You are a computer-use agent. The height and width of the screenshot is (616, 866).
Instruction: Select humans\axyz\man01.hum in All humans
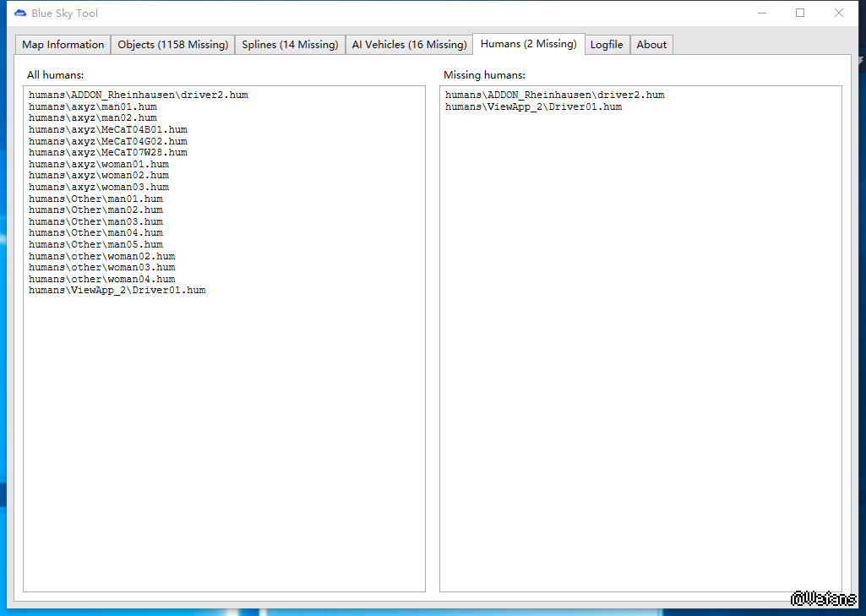(x=92, y=107)
